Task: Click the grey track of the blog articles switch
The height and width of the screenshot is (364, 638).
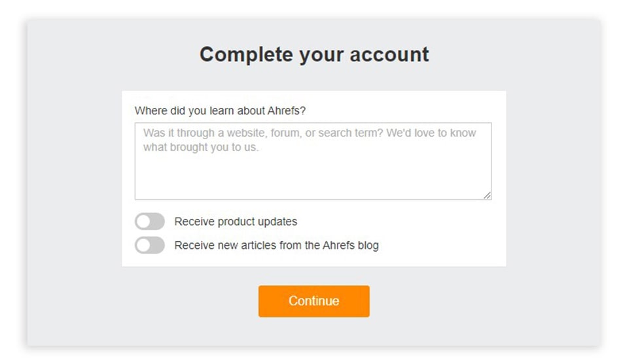Action: click(158, 246)
